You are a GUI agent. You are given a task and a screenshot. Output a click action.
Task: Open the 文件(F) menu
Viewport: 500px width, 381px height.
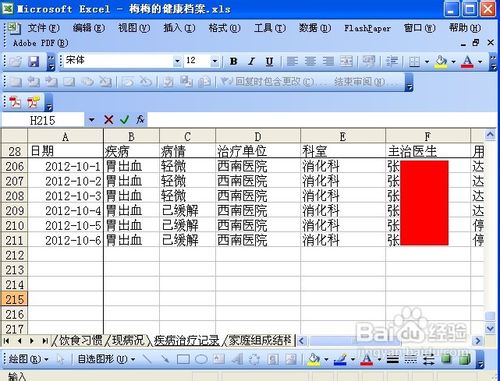(x=43, y=28)
